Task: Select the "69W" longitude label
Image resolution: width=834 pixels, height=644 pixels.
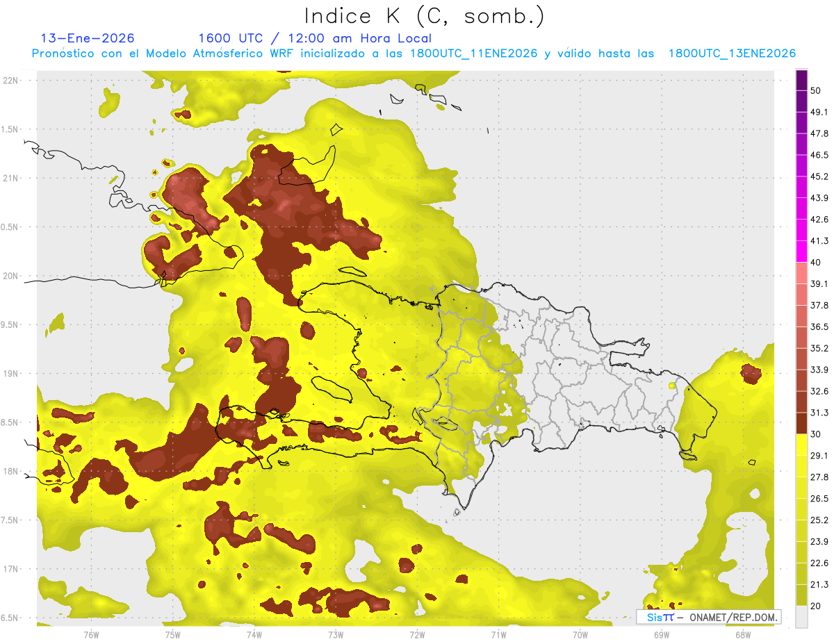Action: [x=662, y=634]
